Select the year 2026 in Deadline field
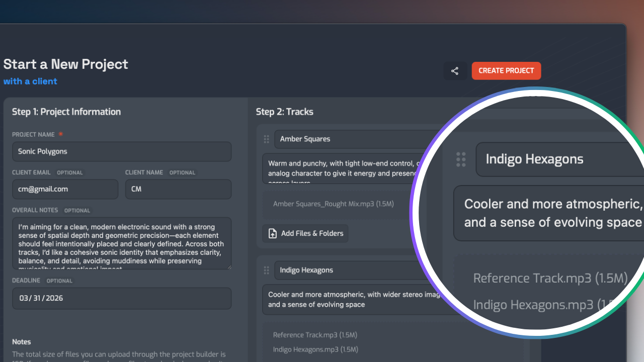The height and width of the screenshot is (362, 644). (53, 298)
